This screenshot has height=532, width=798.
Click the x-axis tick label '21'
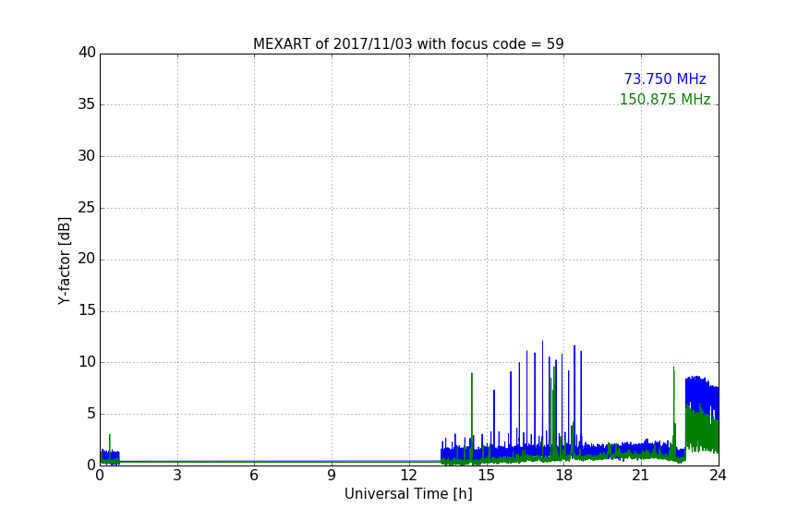click(641, 476)
